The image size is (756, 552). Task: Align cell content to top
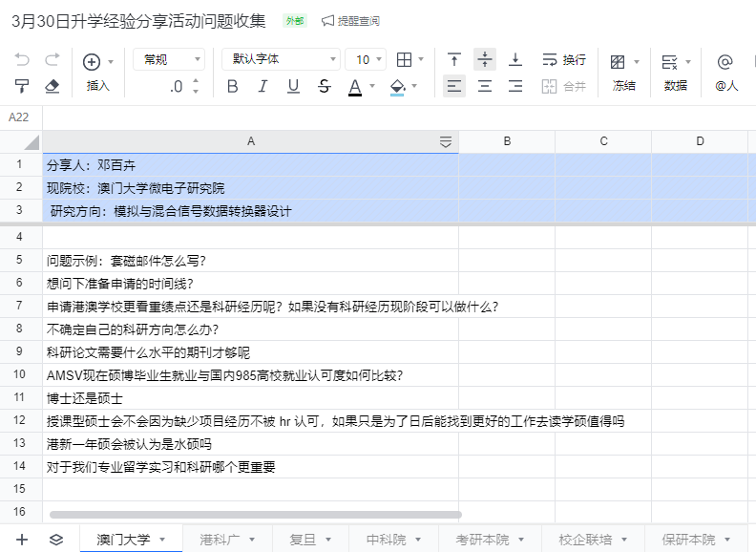(x=454, y=60)
